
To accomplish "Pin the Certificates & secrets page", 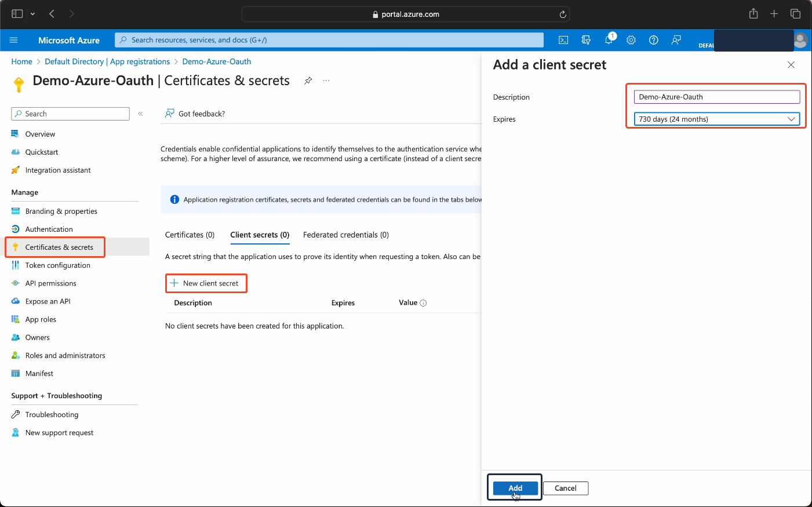I will (308, 81).
